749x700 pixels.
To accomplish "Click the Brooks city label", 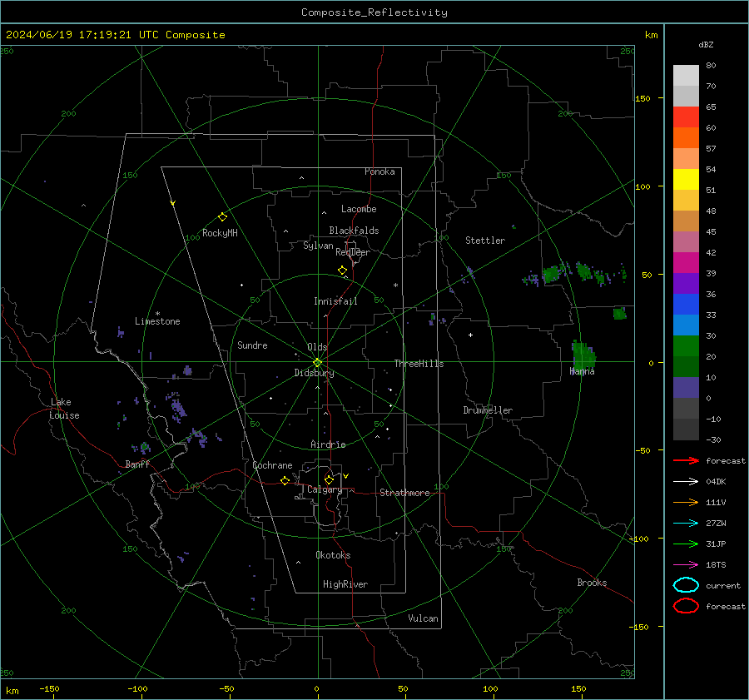I will pyautogui.click(x=592, y=583).
